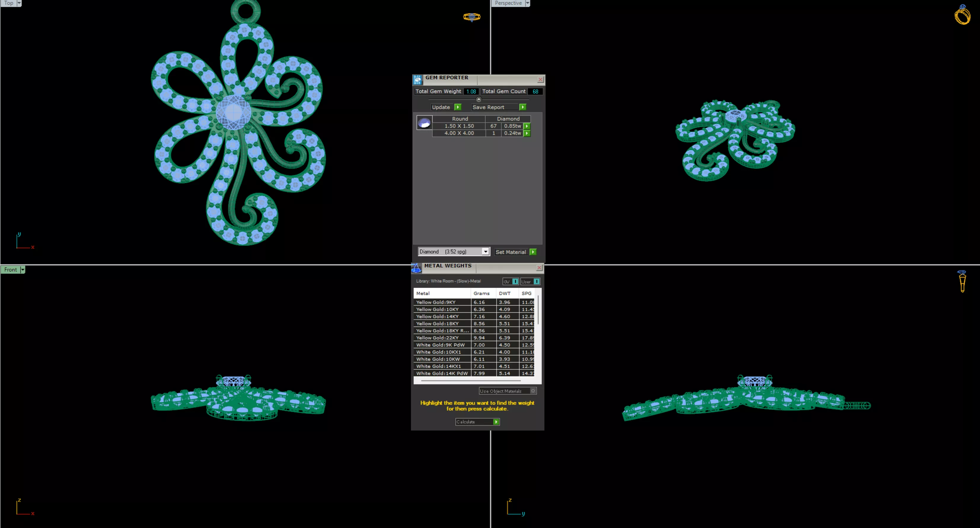Click the round diamond gem thumbnail
The image size is (980, 528).
coord(424,123)
